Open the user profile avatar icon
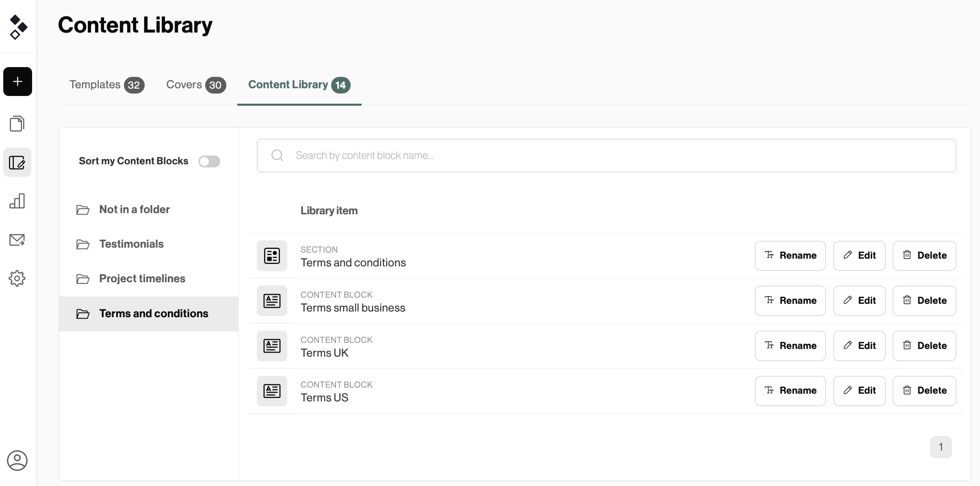Screen dimensions: 980x486 (17, 460)
